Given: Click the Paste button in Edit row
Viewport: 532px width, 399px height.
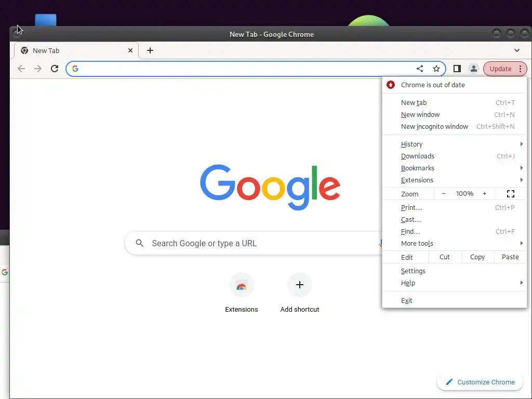Looking at the screenshot, I should click(510, 257).
